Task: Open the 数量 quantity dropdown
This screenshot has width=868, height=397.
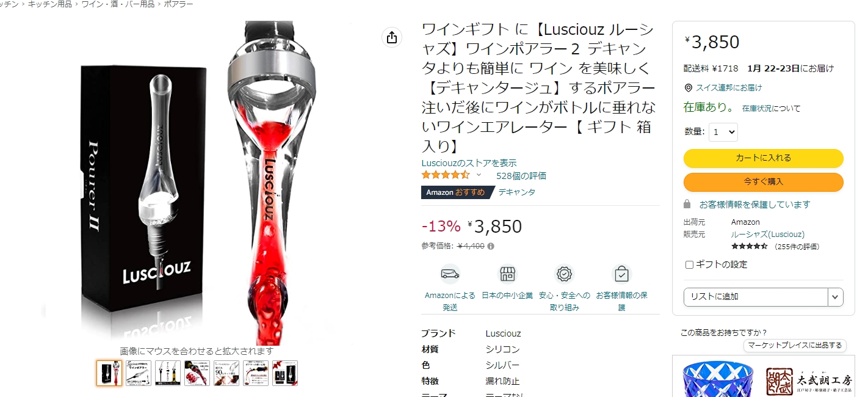Action: pyautogui.click(x=723, y=132)
